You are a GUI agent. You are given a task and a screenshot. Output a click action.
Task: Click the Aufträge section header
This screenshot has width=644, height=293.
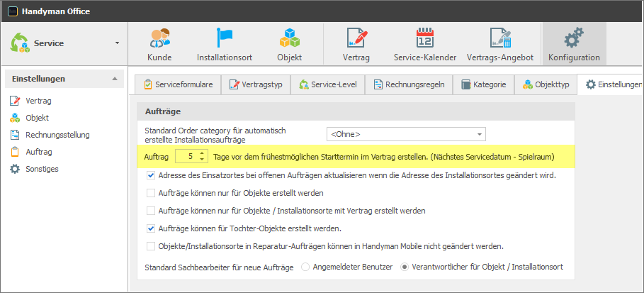356,111
